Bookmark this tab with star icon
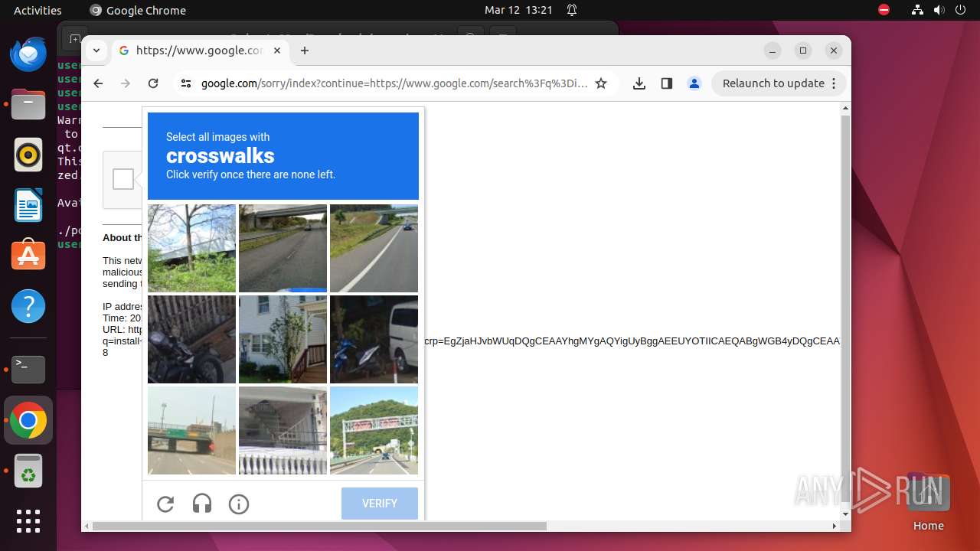 coord(601,83)
